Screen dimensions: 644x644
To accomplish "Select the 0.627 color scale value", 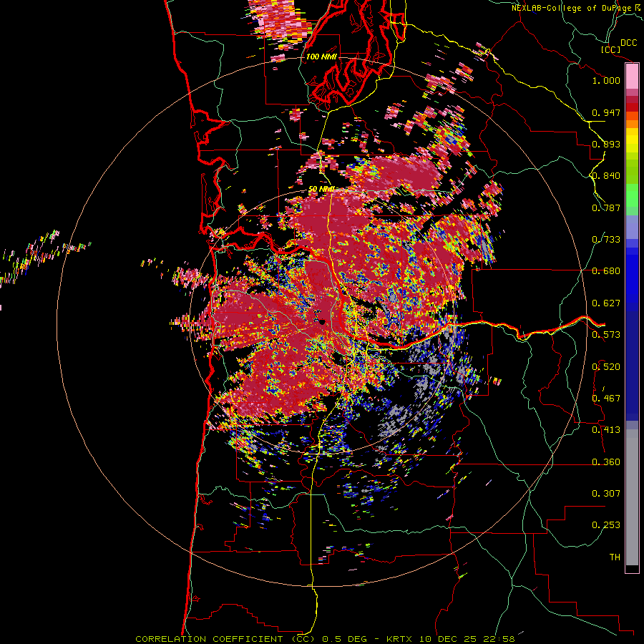I will [x=606, y=303].
